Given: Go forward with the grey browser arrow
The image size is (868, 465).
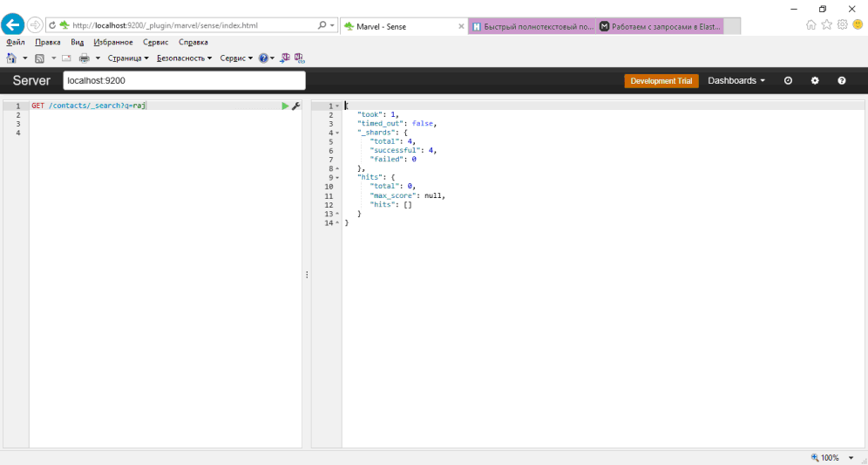Looking at the screenshot, I should (x=34, y=25).
